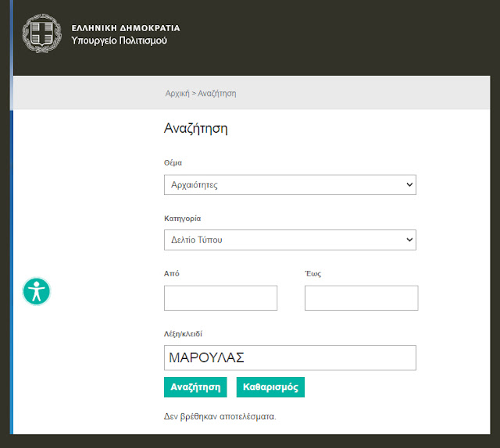Click the Λέξη/κλειδί field label

pyautogui.click(x=183, y=334)
